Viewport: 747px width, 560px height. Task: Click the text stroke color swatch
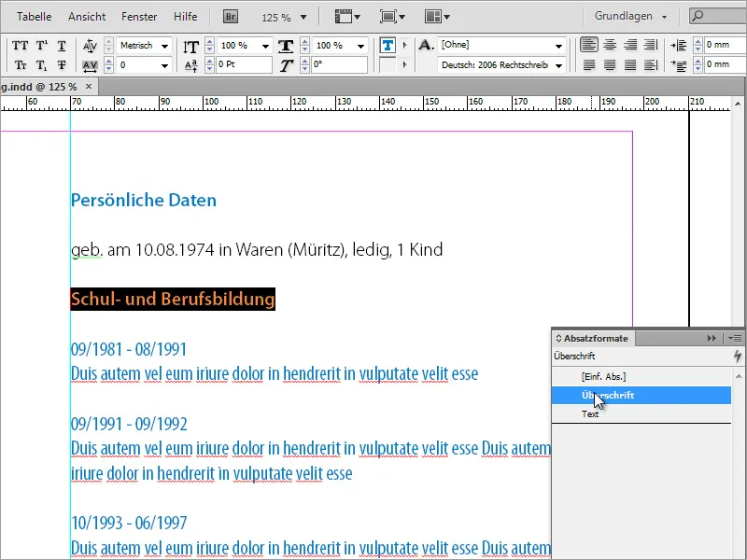click(388, 64)
